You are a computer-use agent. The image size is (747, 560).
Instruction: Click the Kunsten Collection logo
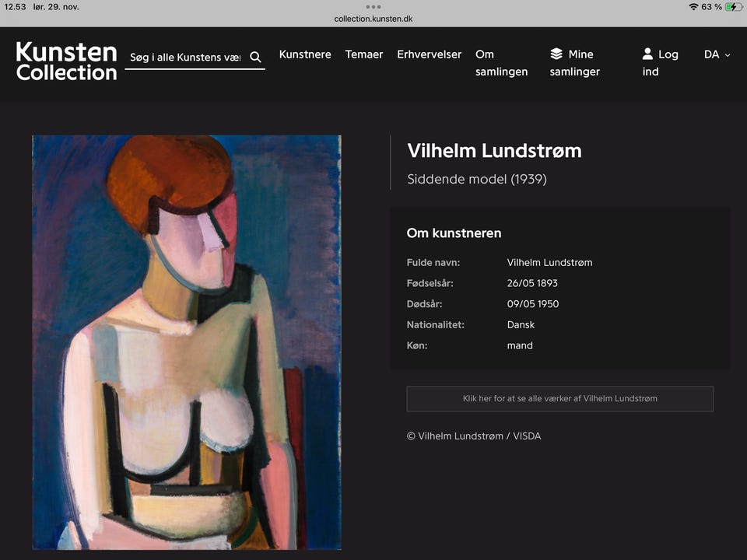66,62
